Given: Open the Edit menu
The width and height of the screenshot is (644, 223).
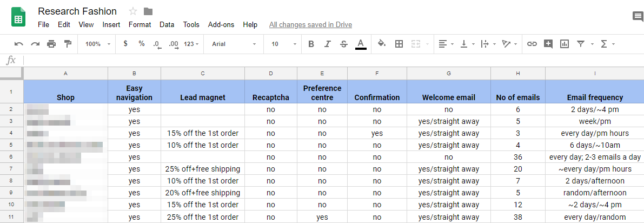Looking at the screenshot, I should 64,25.
